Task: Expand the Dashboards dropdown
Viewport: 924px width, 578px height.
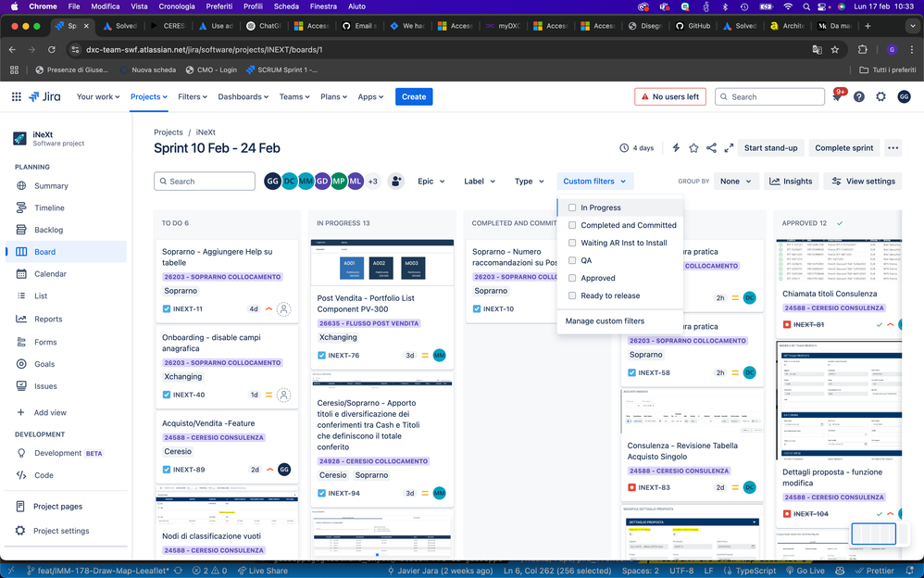Action: [243, 96]
